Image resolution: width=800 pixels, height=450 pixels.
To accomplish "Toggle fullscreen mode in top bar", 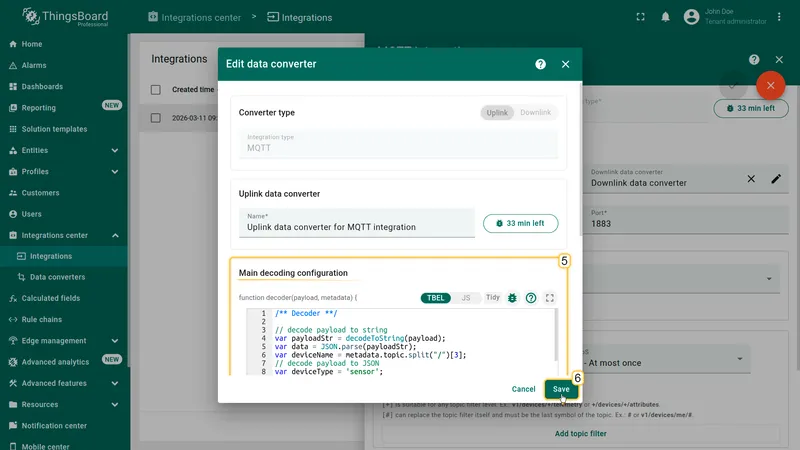I will point(640,17).
